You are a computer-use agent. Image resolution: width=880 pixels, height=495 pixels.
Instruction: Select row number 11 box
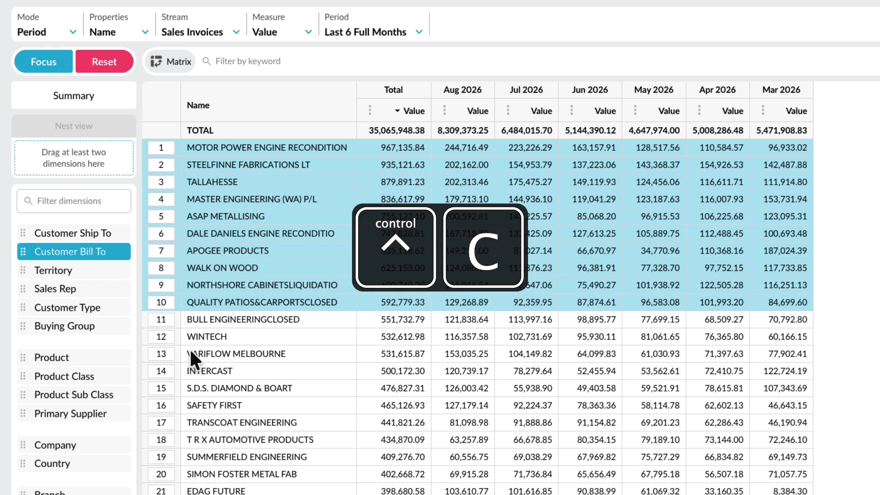point(161,319)
